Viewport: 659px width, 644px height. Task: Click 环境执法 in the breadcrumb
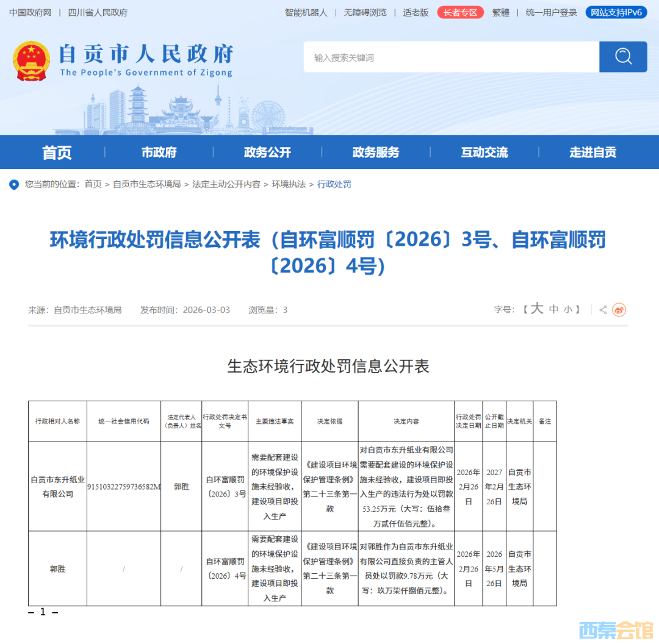289,184
